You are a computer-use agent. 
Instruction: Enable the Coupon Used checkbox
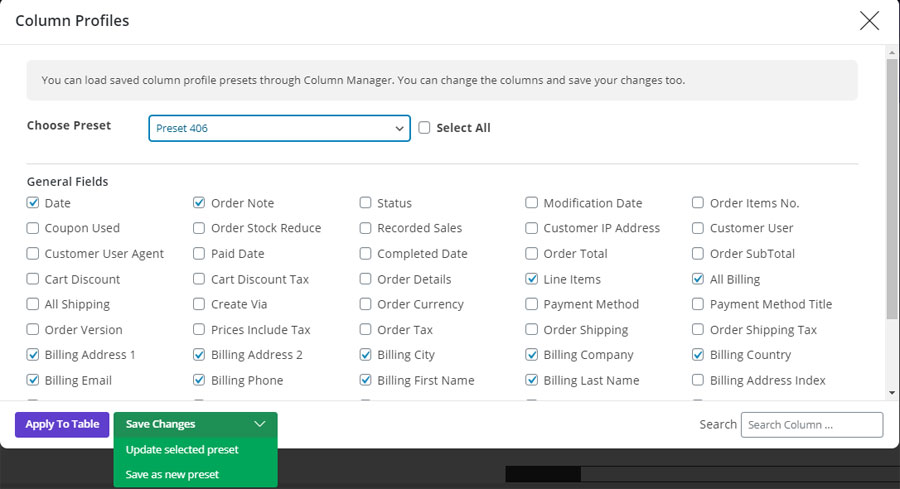tap(34, 228)
